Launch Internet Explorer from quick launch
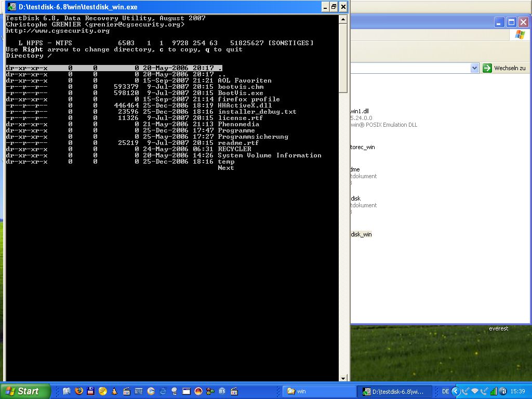532x399 pixels. tap(163, 391)
